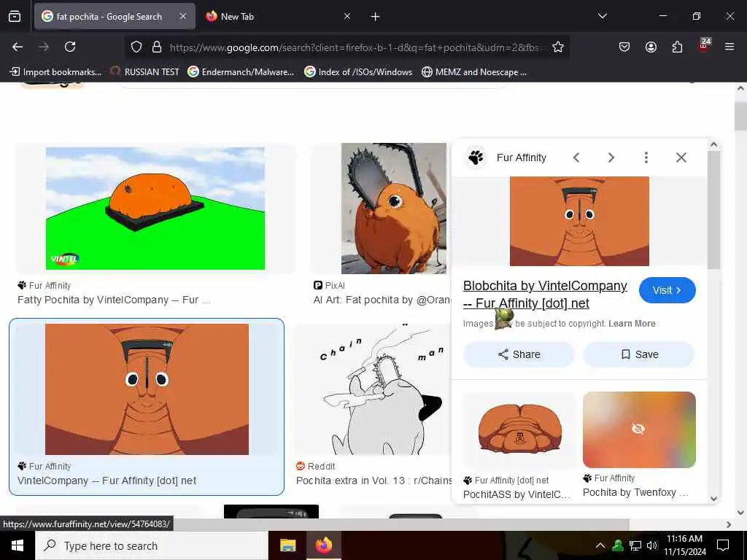Open the Reddit chain man sketch thumbnail
This screenshot has height=560, width=747.
pos(373,389)
